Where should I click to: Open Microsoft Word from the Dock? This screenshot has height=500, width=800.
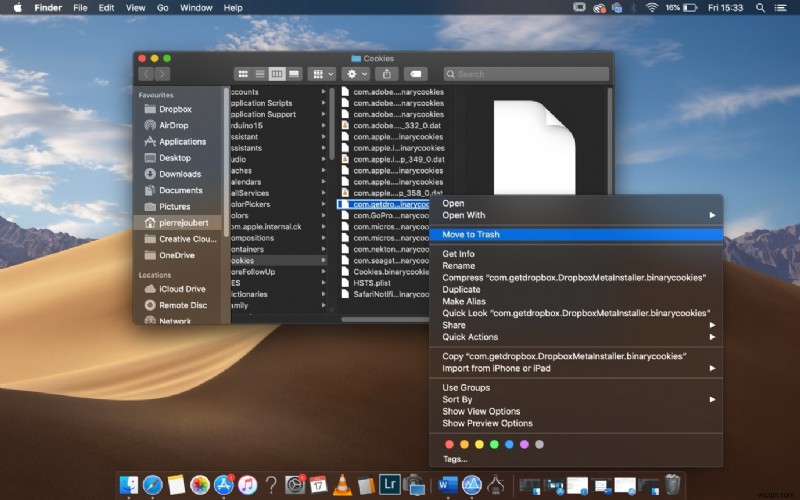coord(447,485)
